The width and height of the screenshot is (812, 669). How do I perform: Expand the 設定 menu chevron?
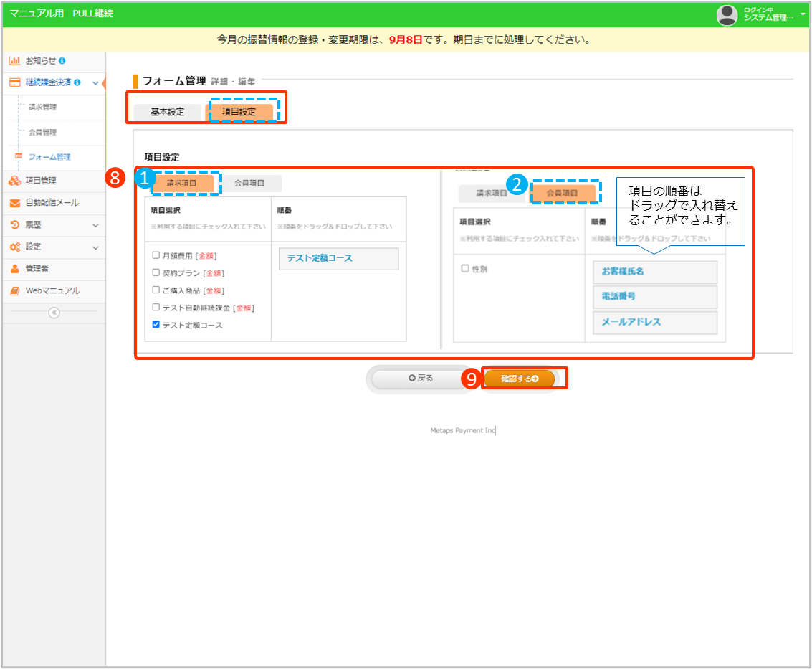click(x=96, y=247)
